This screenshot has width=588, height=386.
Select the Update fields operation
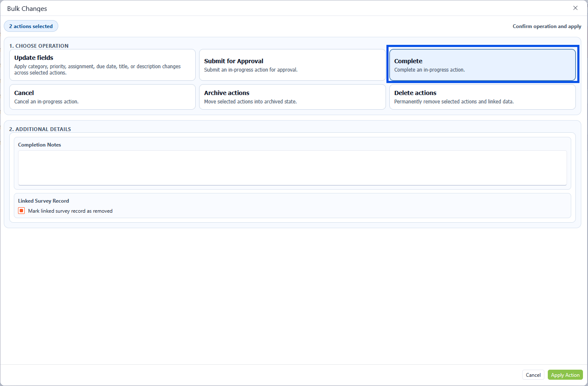tap(102, 65)
